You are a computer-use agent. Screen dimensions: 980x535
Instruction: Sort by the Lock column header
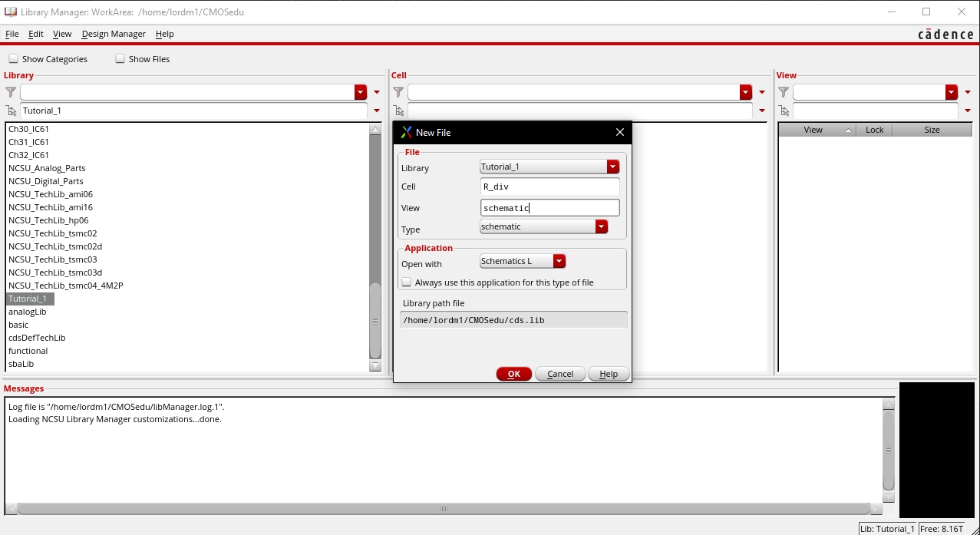click(875, 130)
